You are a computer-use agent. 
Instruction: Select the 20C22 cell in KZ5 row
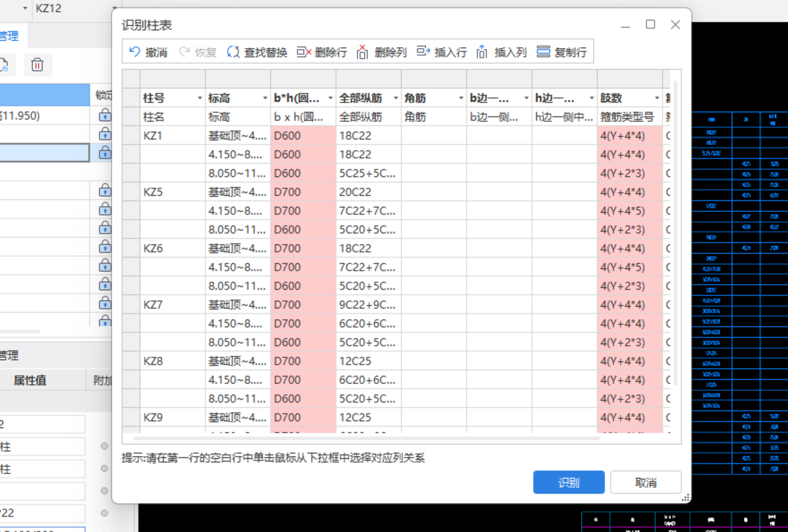click(x=369, y=192)
